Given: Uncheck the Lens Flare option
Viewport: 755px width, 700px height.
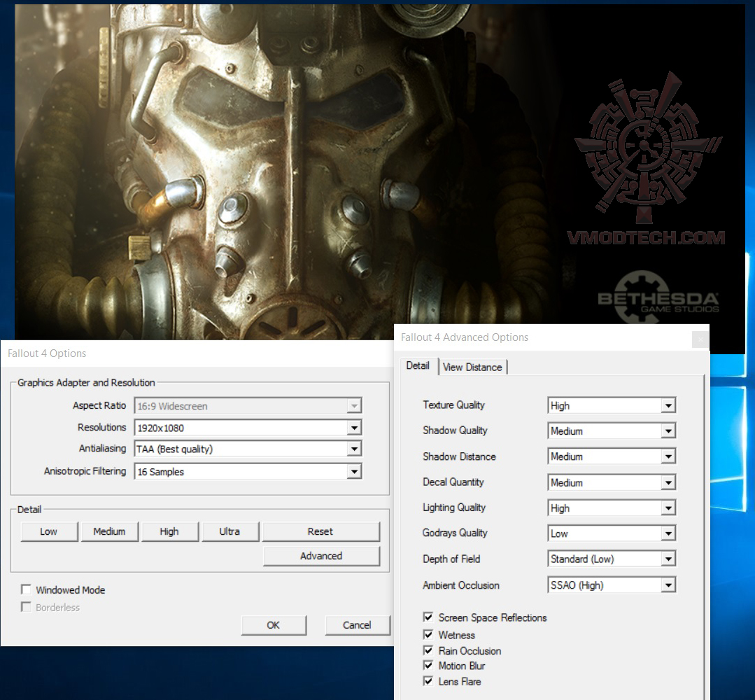Looking at the screenshot, I should coord(428,681).
